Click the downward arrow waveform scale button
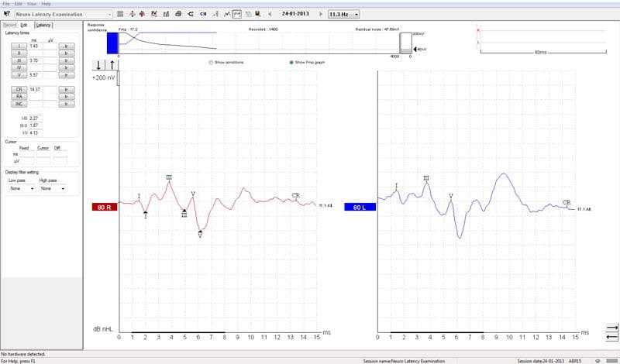The height and width of the screenshot is (364, 620). 98,65
